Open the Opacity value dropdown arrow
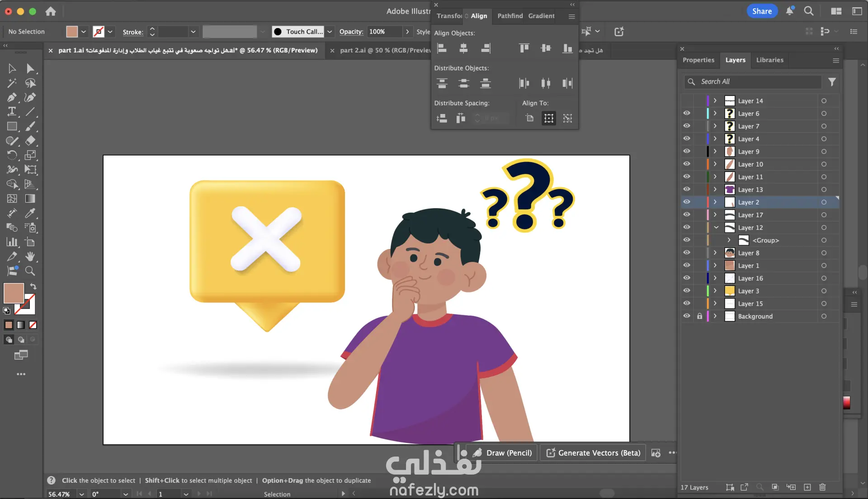Screen dimensions: 868x499 (x=407, y=32)
